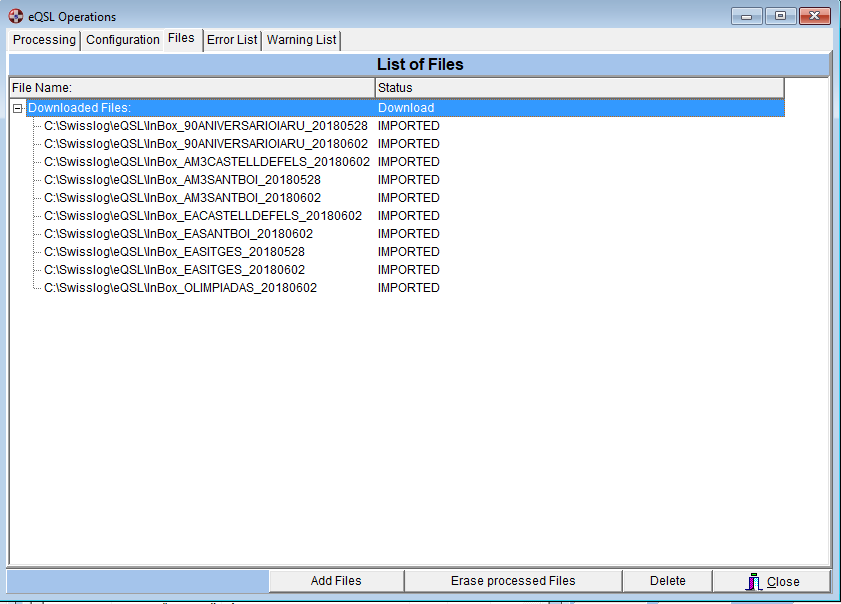Click Erase processed Files button

point(513,581)
